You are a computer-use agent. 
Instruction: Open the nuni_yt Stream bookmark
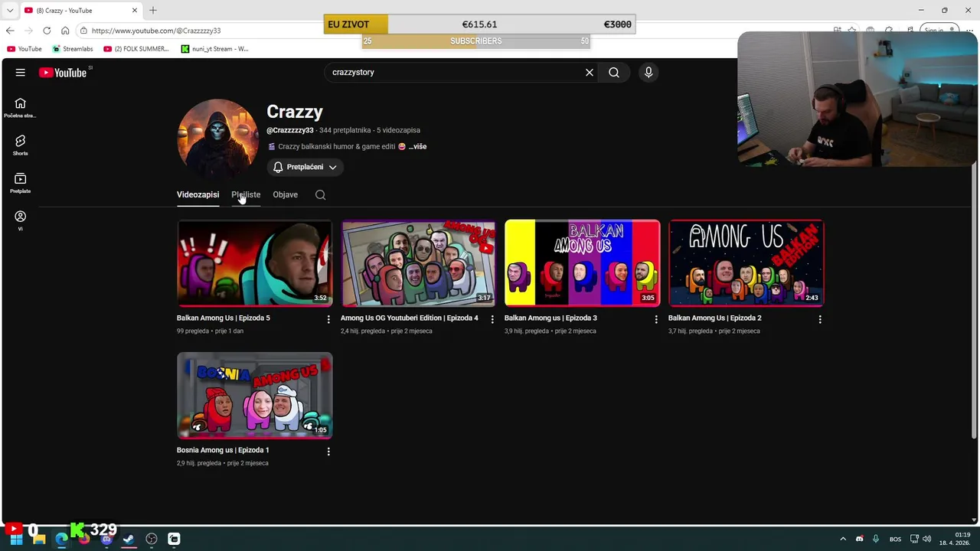click(215, 49)
